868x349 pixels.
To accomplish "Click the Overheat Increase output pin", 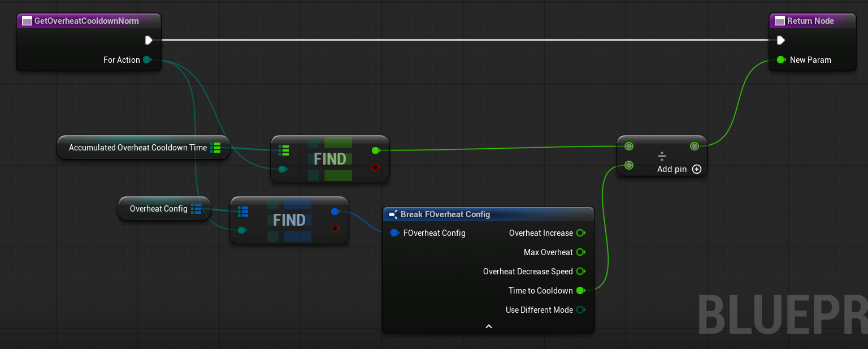I will click(580, 233).
